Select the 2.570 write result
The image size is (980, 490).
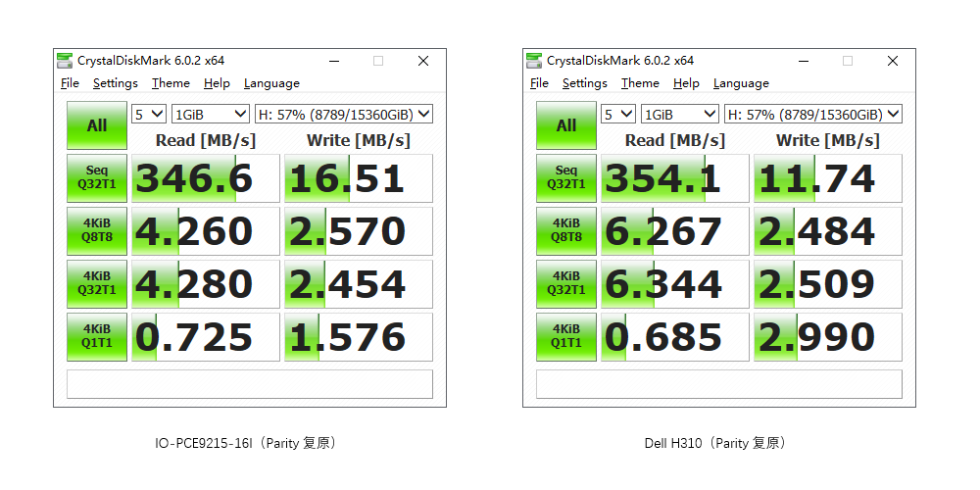[359, 231]
